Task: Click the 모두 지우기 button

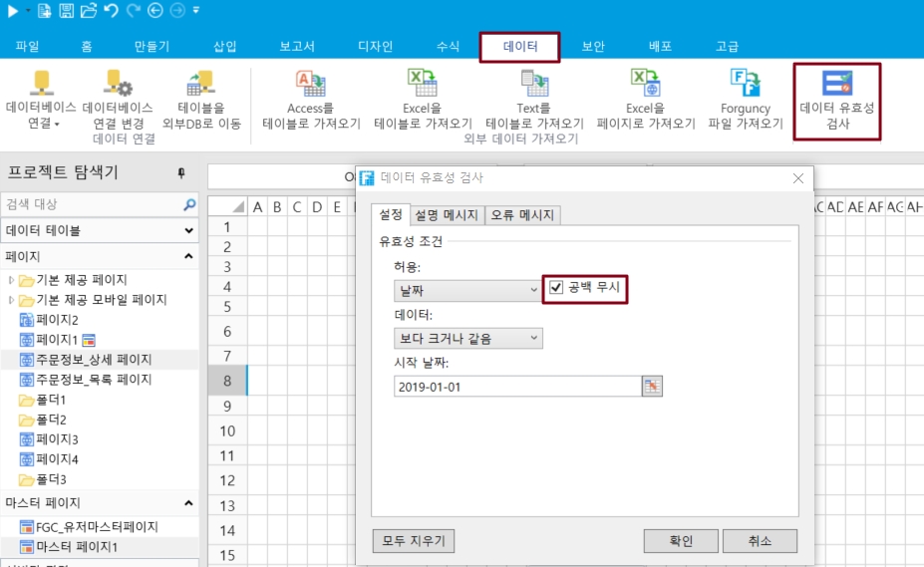Action: point(413,541)
